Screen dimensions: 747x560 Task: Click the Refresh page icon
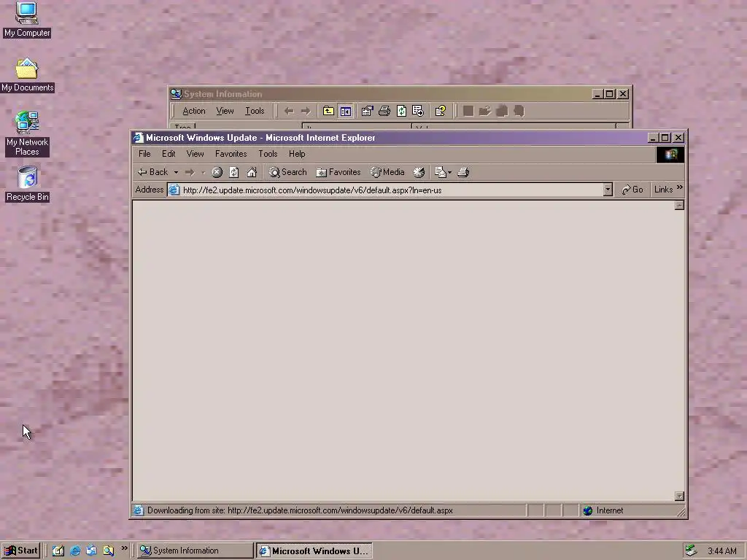click(x=234, y=172)
